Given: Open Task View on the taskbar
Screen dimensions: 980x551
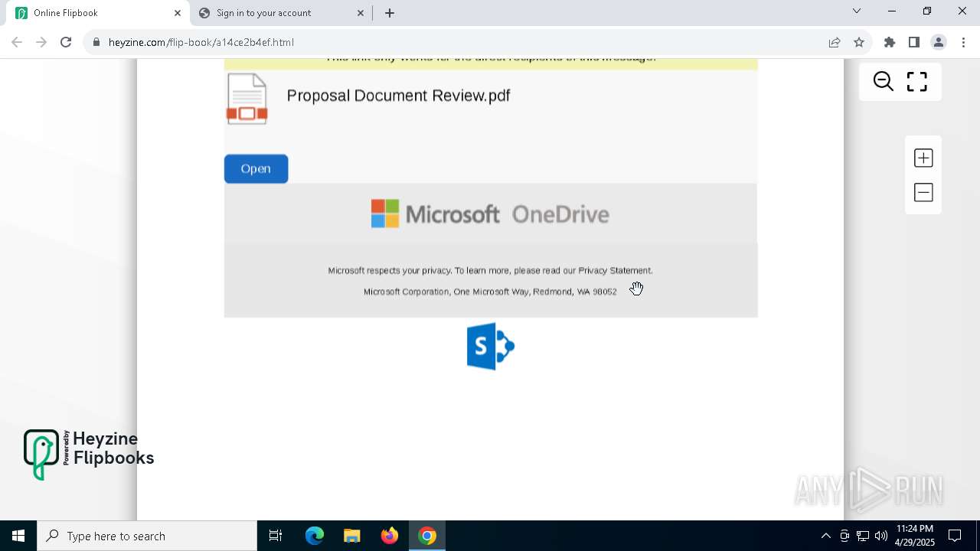Looking at the screenshot, I should (276, 536).
